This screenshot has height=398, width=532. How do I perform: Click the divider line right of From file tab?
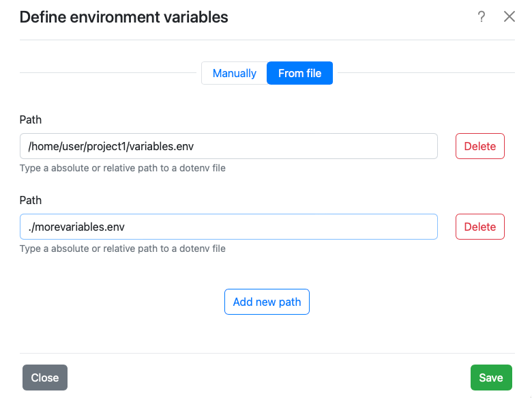pos(423,72)
